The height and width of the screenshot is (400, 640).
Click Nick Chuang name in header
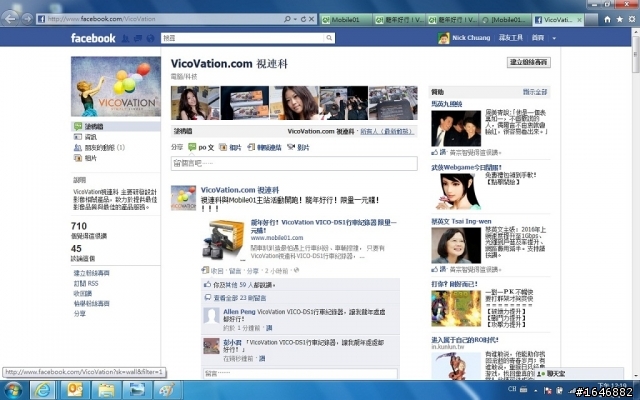coord(471,38)
